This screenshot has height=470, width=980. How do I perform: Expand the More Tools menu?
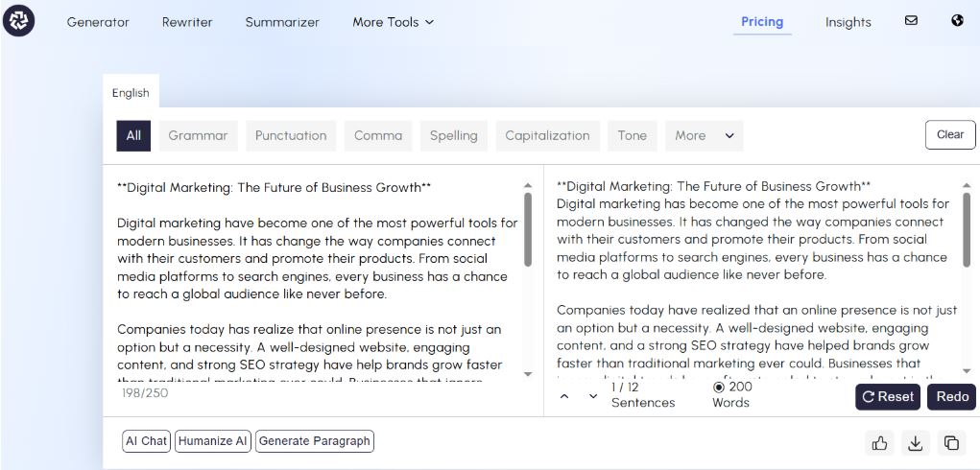click(393, 22)
